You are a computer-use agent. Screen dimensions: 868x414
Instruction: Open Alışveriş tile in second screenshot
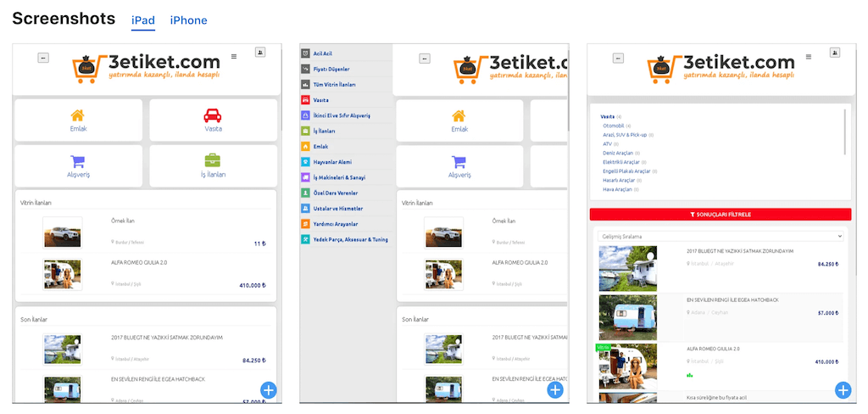click(x=459, y=166)
